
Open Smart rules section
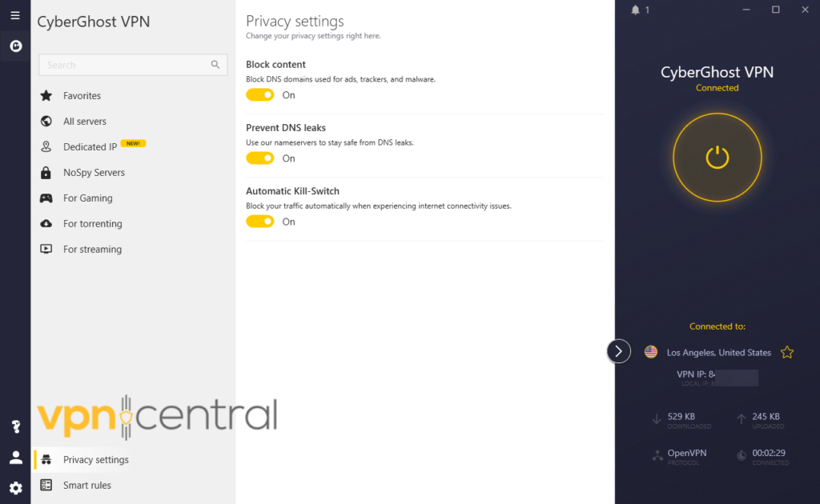(x=86, y=486)
